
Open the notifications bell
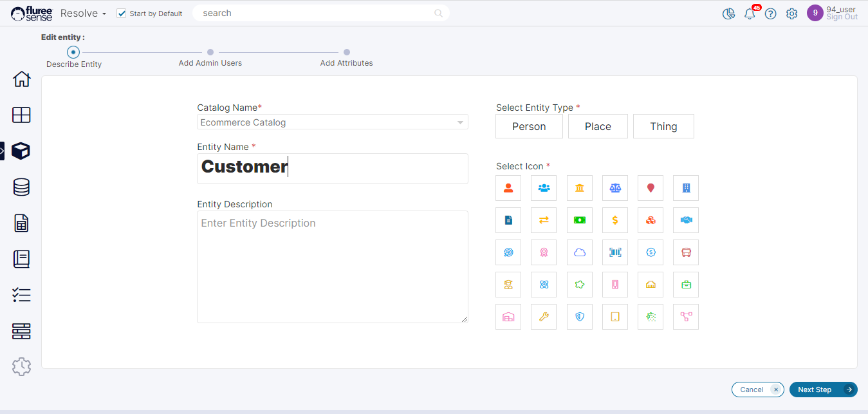tap(750, 14)
